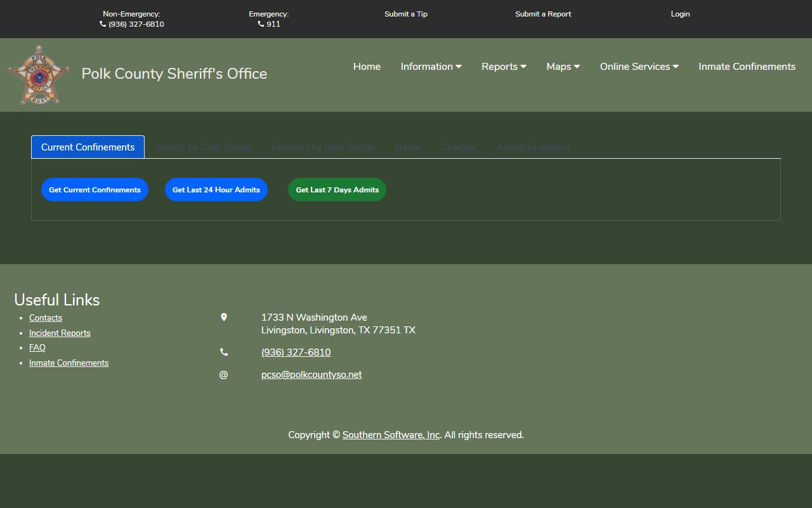Viewport: 812px width, 508px height.
Task: Expand the Reports dropdown menu
Action: click(504, 67)
